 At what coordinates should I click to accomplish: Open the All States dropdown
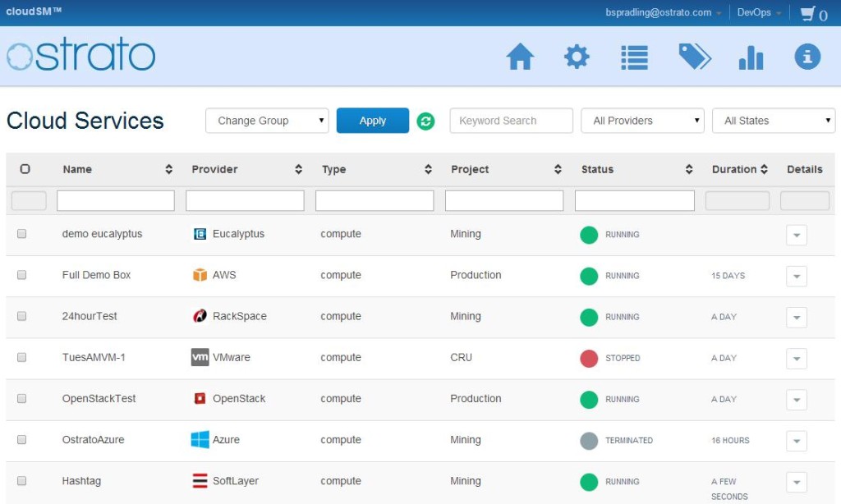point(774,121)
